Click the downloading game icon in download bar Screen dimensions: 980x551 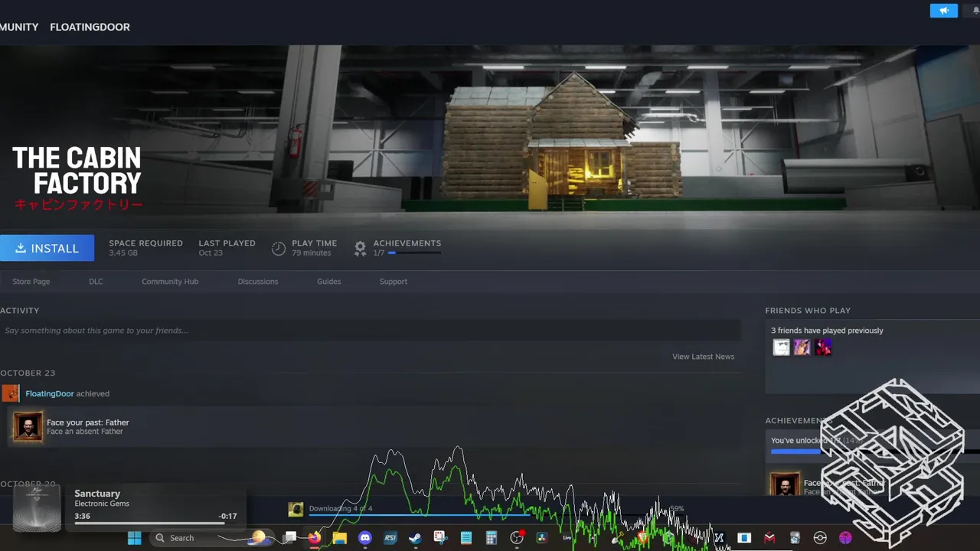[296, 509]
